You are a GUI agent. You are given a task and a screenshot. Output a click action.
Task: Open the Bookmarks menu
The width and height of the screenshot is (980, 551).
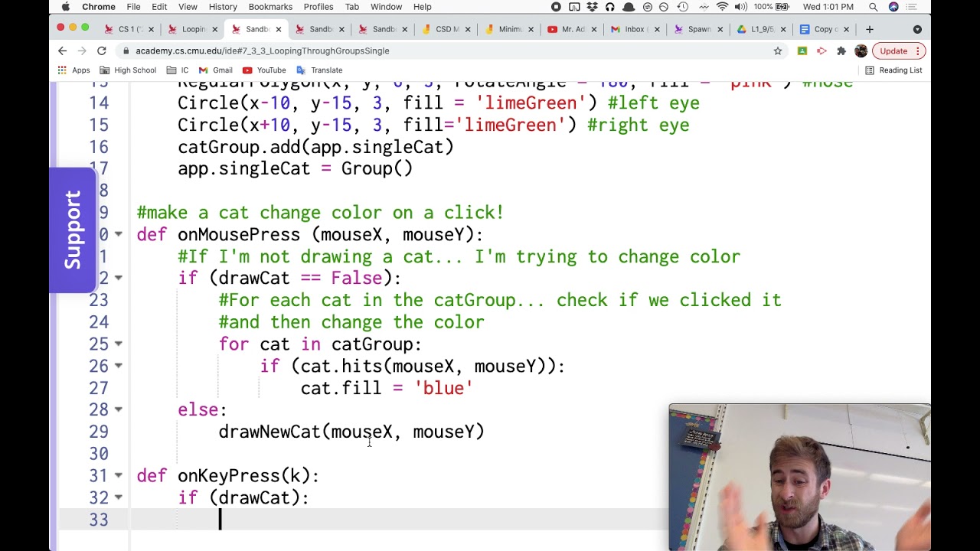click(270, 7)
